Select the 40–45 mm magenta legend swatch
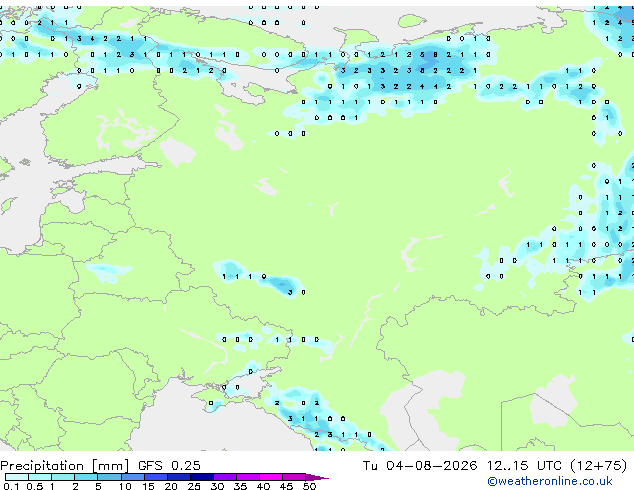 click(x=271, y=477)
